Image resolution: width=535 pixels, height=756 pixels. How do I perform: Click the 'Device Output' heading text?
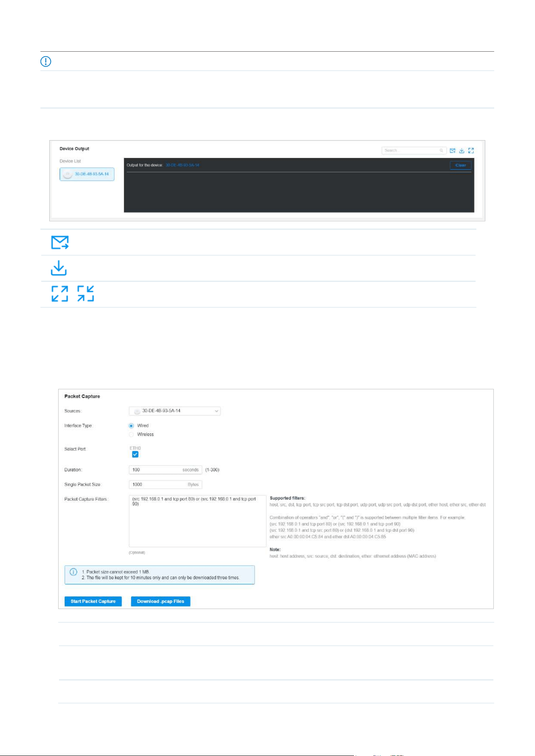click(74, 149)
